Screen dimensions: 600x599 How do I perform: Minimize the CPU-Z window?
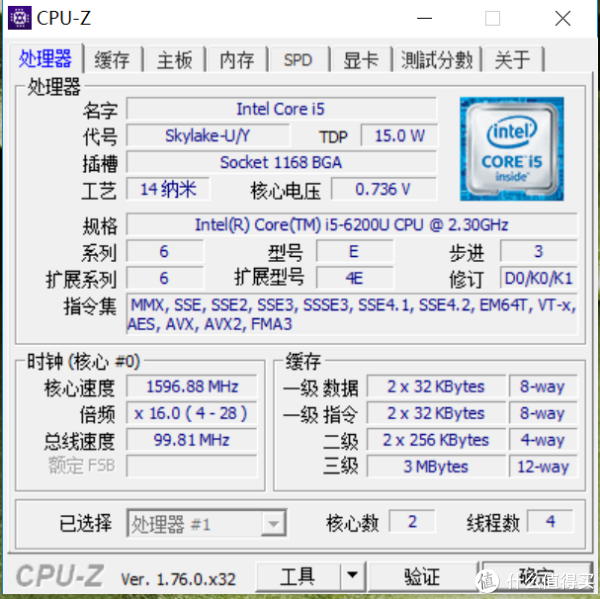pyautogui.click(x=424, y=18)
